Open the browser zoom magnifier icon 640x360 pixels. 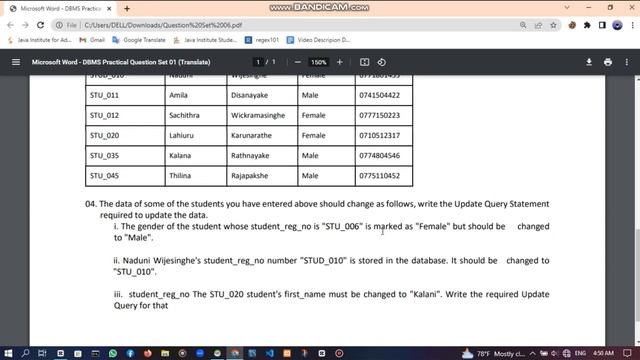point(523,25)
